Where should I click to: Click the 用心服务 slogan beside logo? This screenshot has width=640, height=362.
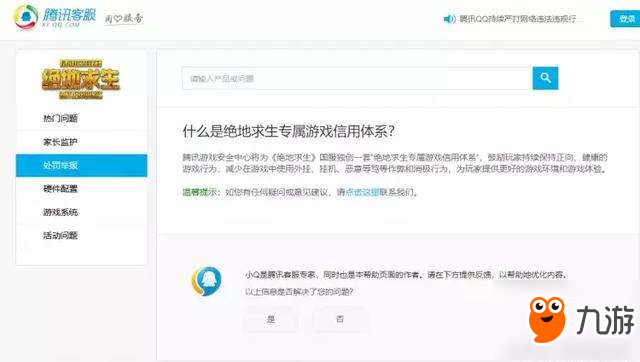point(124,18)
